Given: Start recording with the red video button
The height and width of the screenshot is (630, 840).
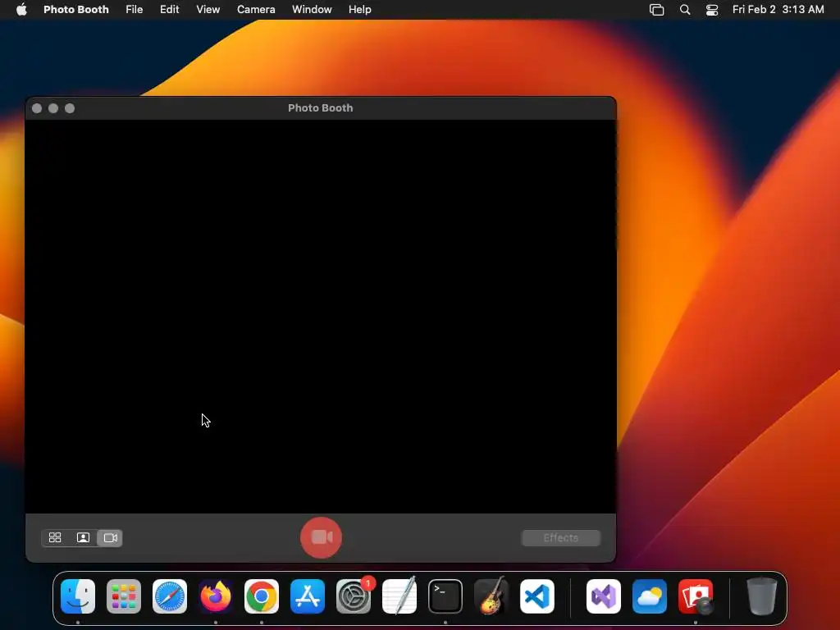Looking at the screenshot, I should pos(321,537).
